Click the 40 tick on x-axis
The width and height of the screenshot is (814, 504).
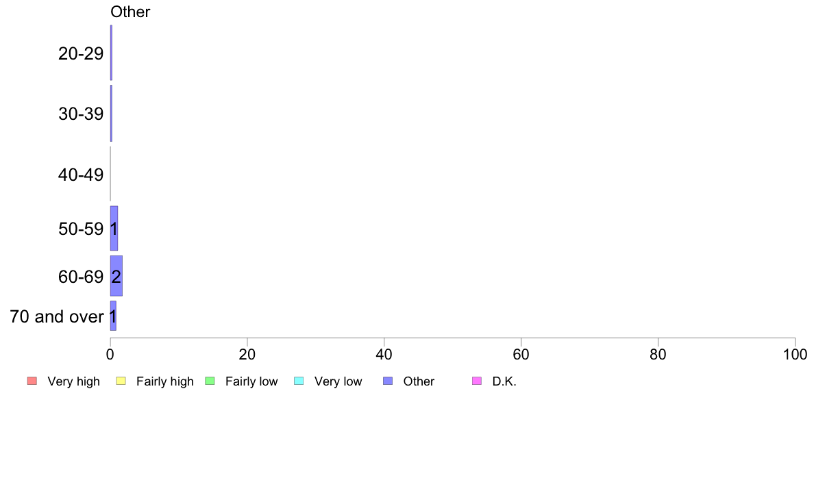[x=384, y=355]
